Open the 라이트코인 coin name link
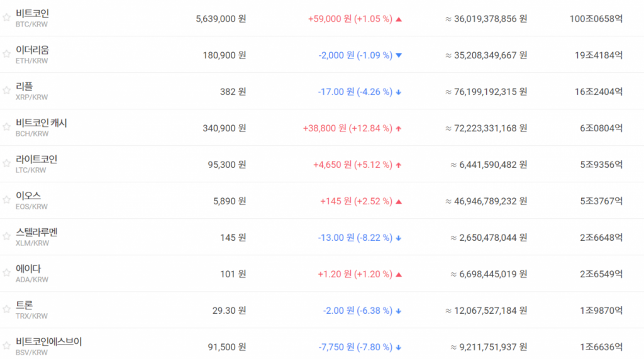644x359 pixels. pyautogui.click(x=36, y=160)
